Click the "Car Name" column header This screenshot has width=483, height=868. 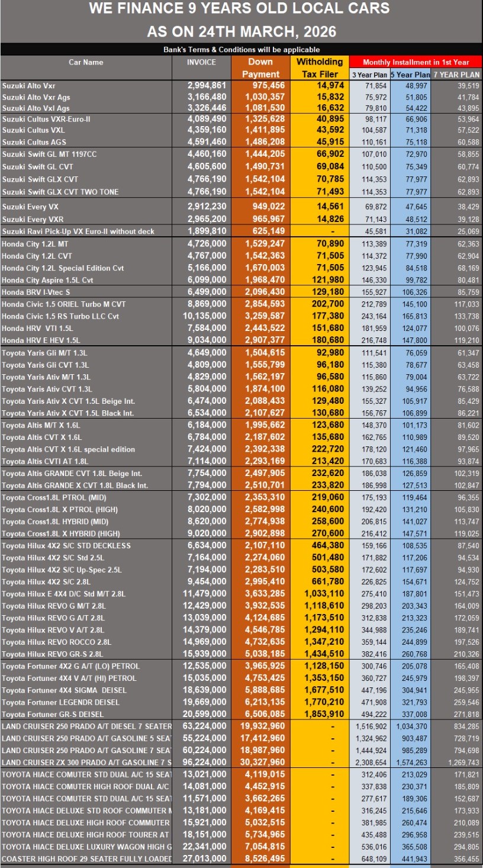(x=86, y=62)
